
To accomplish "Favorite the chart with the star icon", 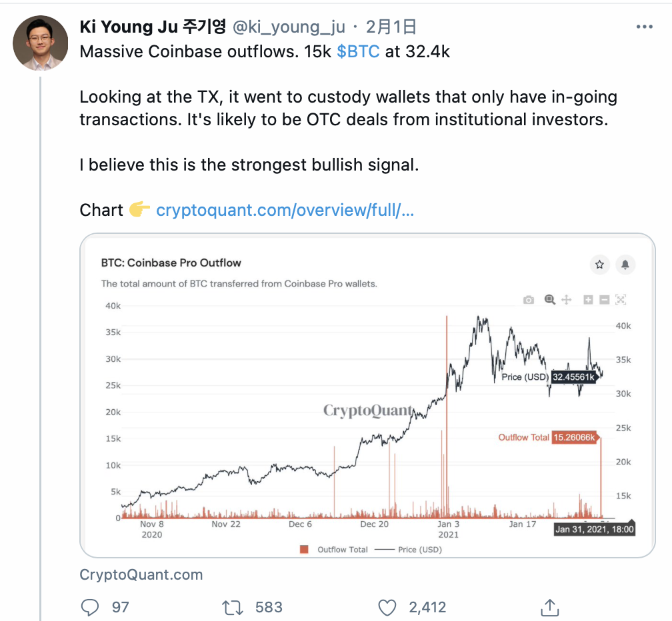I will 599,265.
